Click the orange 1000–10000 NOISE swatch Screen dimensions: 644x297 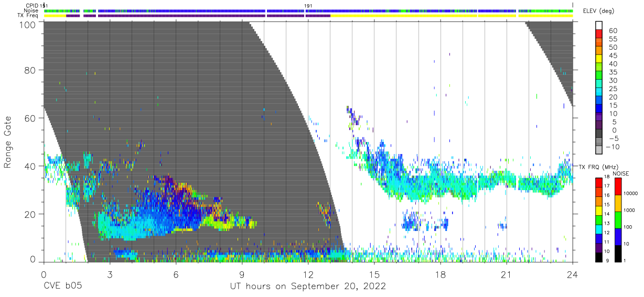tap(618, 203)
